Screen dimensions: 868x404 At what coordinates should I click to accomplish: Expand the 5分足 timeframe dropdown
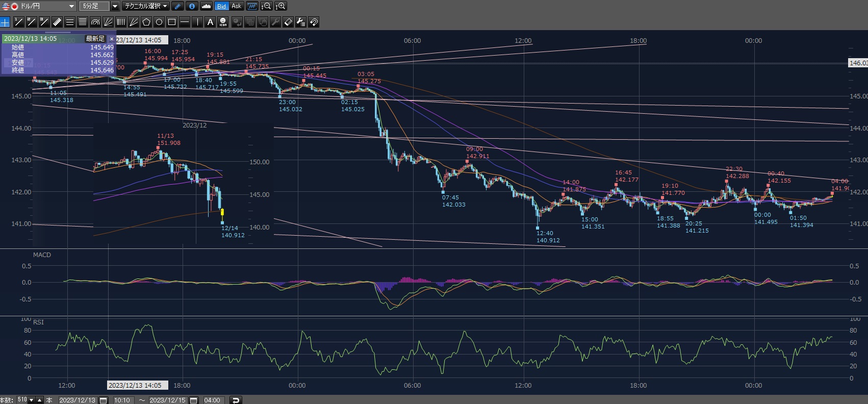click(115, 6)
